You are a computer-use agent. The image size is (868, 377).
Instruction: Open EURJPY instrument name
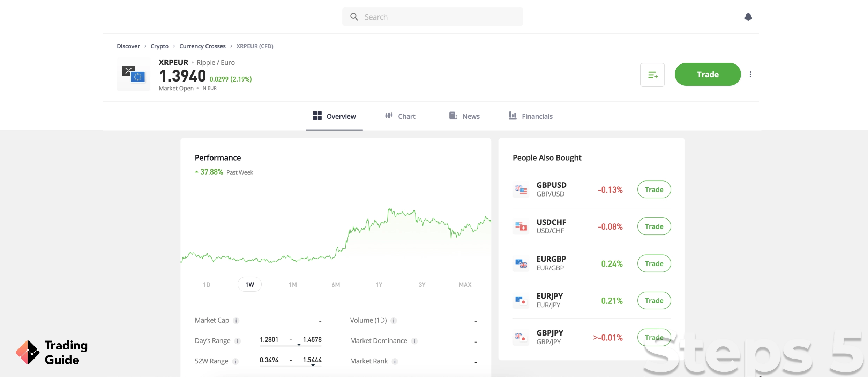click(x=549, y=296)
